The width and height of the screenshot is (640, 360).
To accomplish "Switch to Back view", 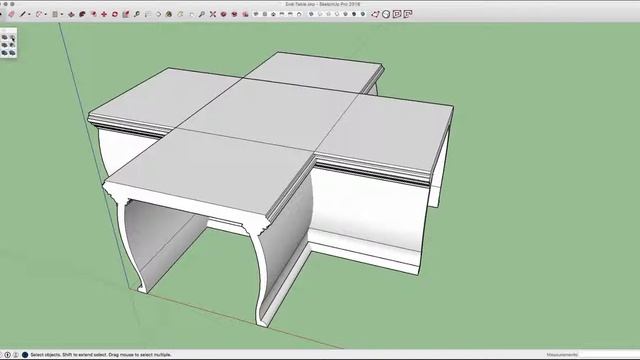I will click(290, 14).
